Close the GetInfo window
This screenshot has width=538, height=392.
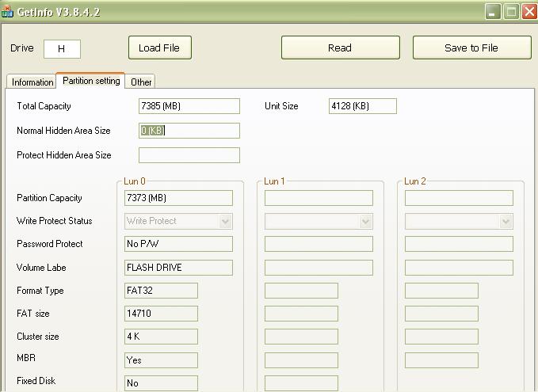529,12
